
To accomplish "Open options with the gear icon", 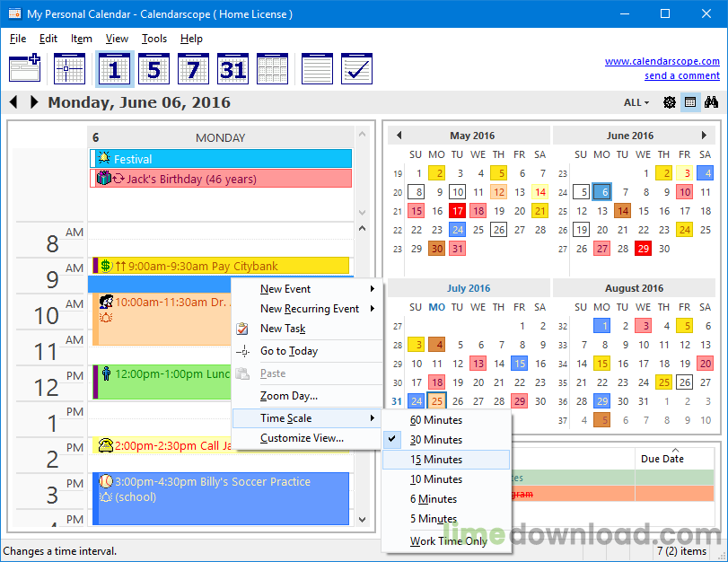I will click(x=669, y=102).
